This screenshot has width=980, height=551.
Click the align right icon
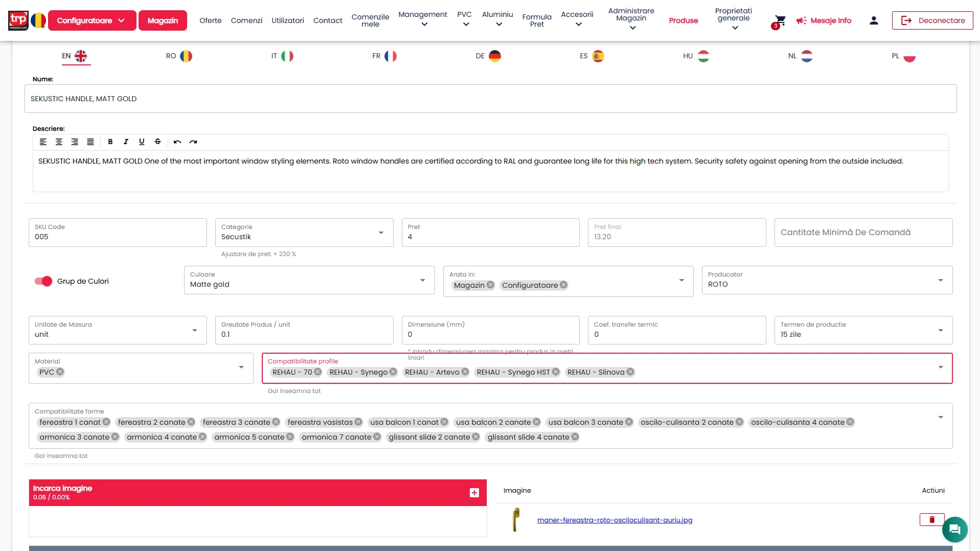(75, 142)
